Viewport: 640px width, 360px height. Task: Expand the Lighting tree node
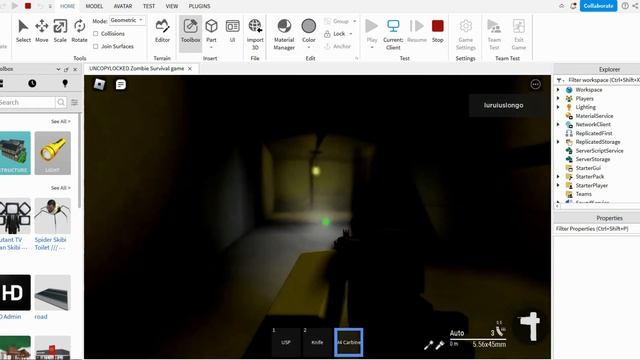[x=558, y=107]
